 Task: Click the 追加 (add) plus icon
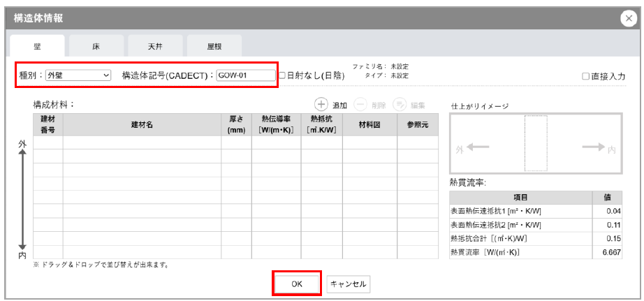click(321, 105)
